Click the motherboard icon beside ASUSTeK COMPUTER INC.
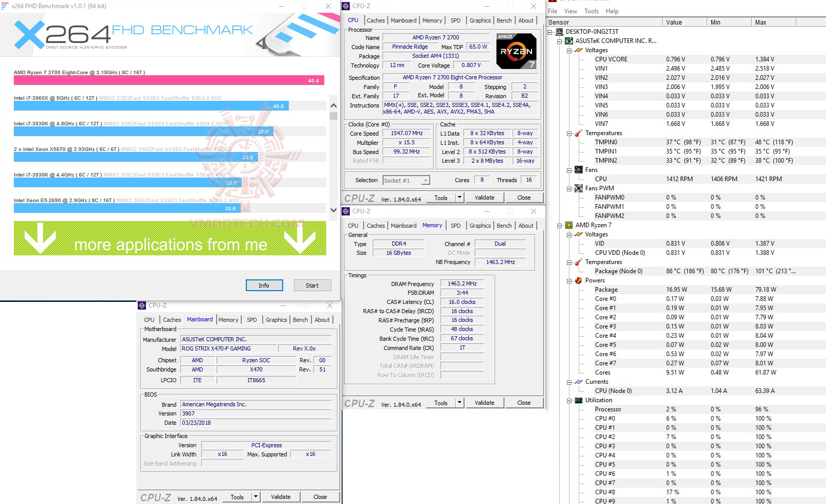This screenshot has width=826, height=504. click(569, 41)
